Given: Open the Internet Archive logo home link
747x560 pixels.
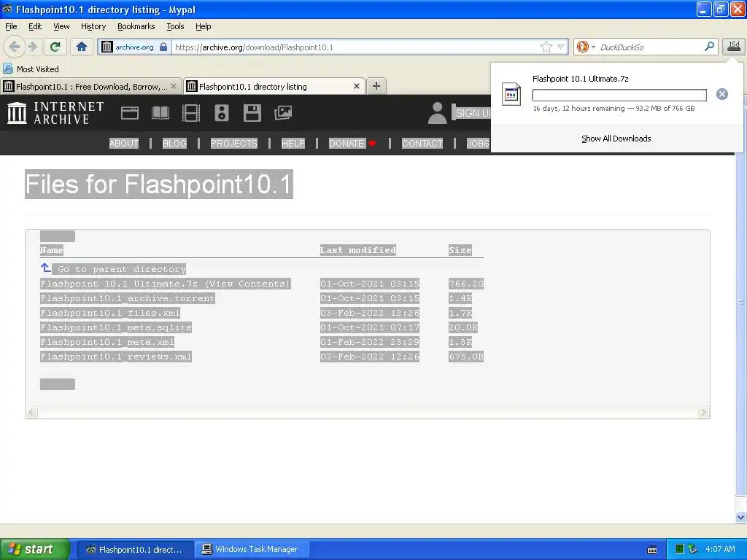Looking at the screenshot, I should [x=55, y=113].
